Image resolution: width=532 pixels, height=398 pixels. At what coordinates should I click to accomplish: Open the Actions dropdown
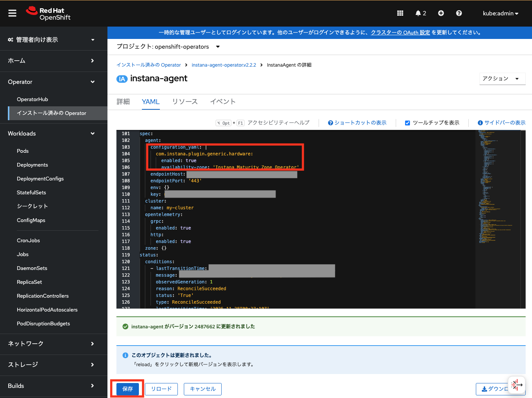click(x=502, y=79)
